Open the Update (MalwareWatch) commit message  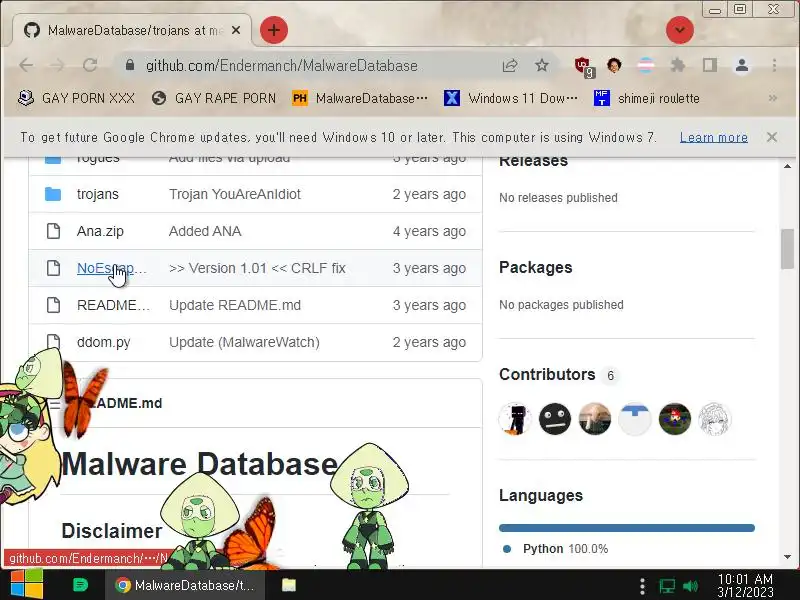(x=244, y=342)
